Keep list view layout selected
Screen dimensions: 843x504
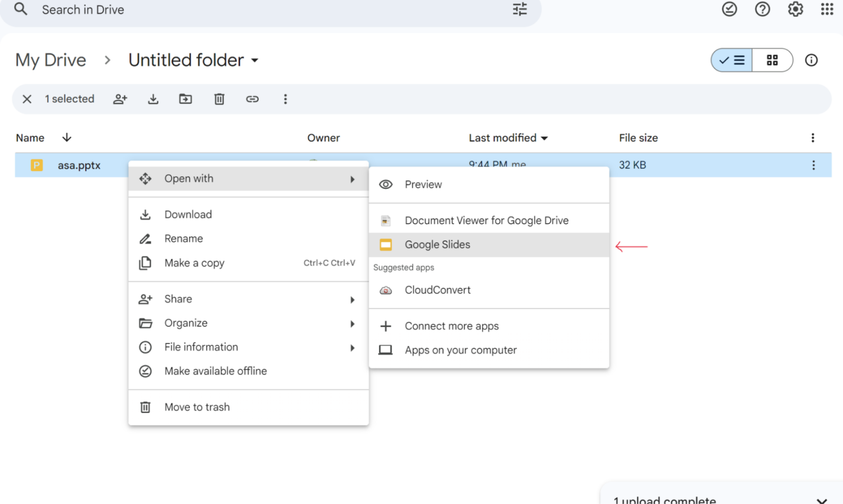732,60
